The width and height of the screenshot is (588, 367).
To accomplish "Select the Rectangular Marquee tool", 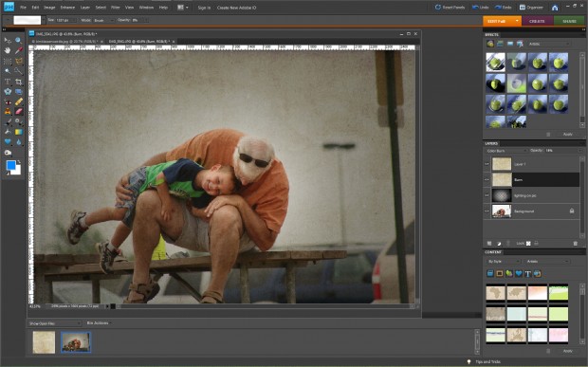I will [8, 61].
